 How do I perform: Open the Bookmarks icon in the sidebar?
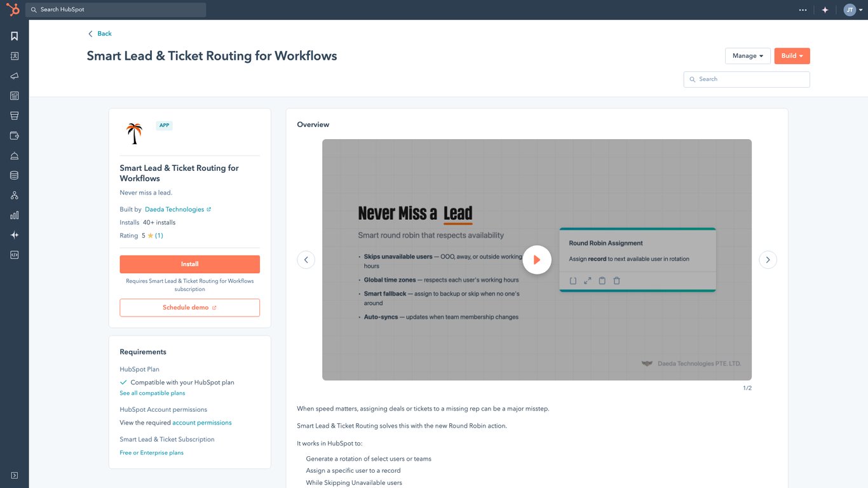pyautogui.click(x=14, y=36)
